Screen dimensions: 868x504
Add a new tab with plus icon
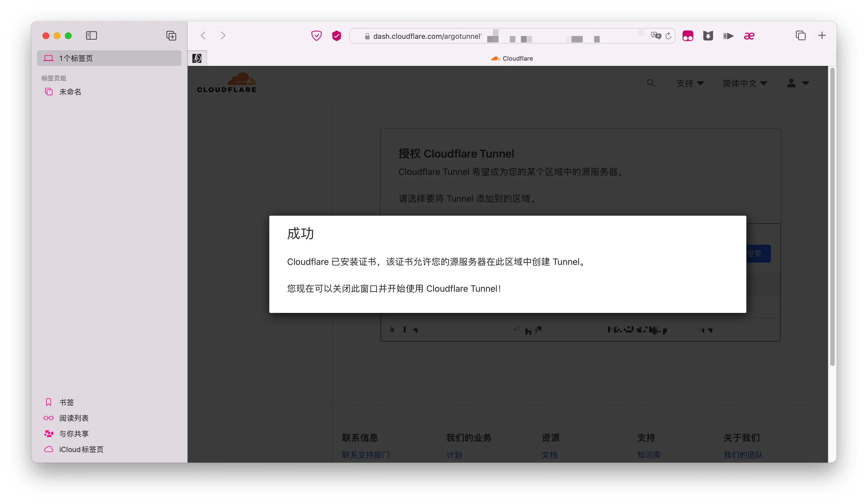click(822, 35)
